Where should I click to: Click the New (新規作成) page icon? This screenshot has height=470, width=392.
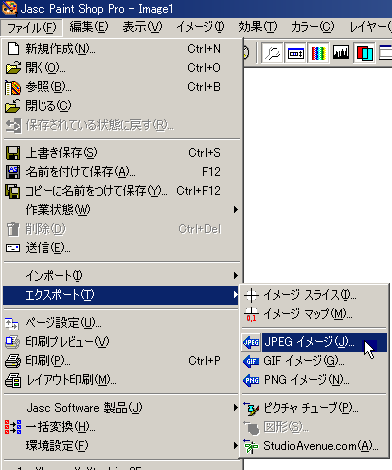point(13,49)
